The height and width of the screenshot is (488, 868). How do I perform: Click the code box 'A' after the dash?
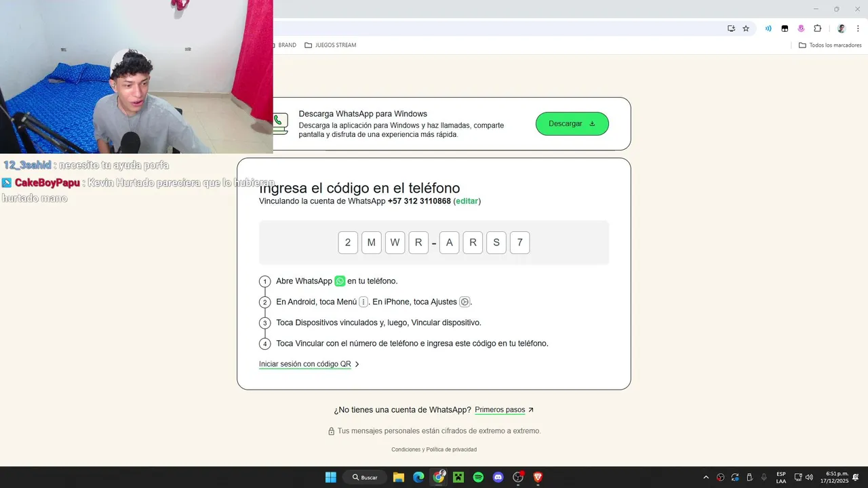450,243
